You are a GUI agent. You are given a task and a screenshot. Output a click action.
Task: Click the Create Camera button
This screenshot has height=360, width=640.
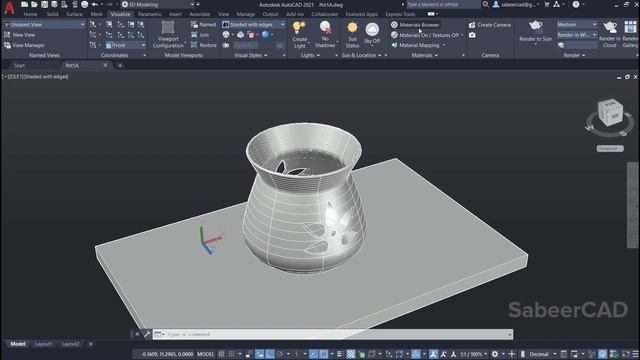[x=490, y=25]
